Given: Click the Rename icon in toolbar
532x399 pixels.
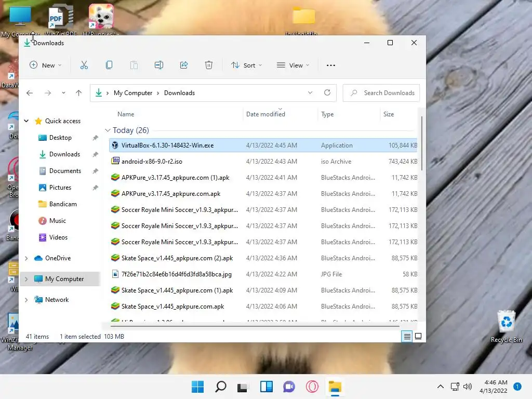Looking at the screenshot, I should tap(159, 65).
